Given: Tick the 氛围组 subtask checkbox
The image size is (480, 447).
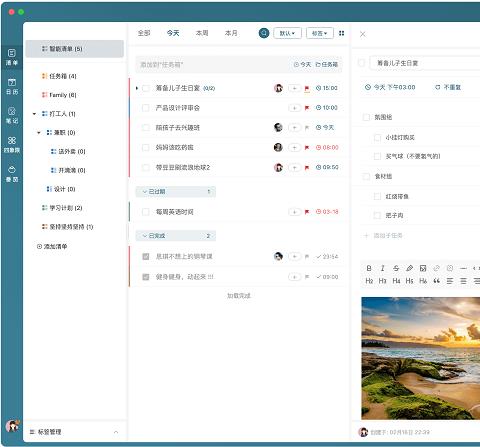Looking at the screenshot, I should (x=366, y=117).
